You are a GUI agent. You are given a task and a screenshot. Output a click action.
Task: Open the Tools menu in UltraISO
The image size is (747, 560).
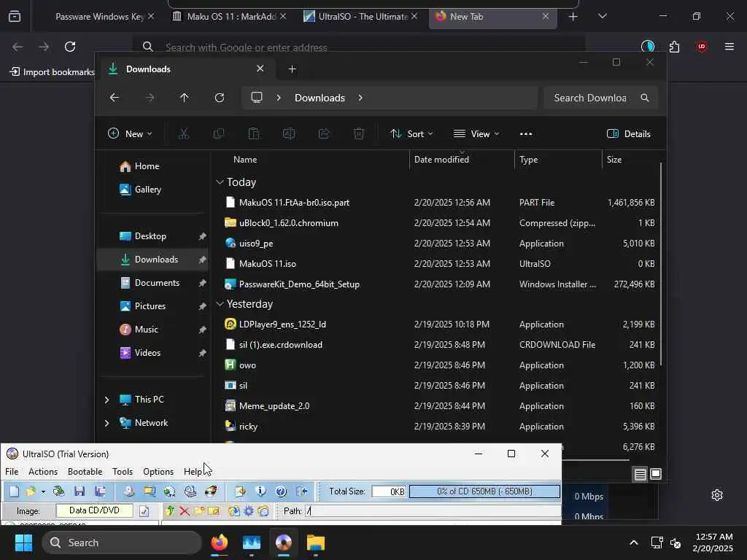point(123,472)
